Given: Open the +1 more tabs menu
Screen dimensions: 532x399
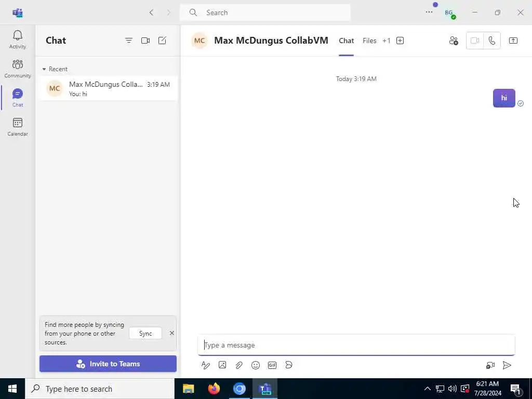Looking at the screenshot, I should 386,41.
